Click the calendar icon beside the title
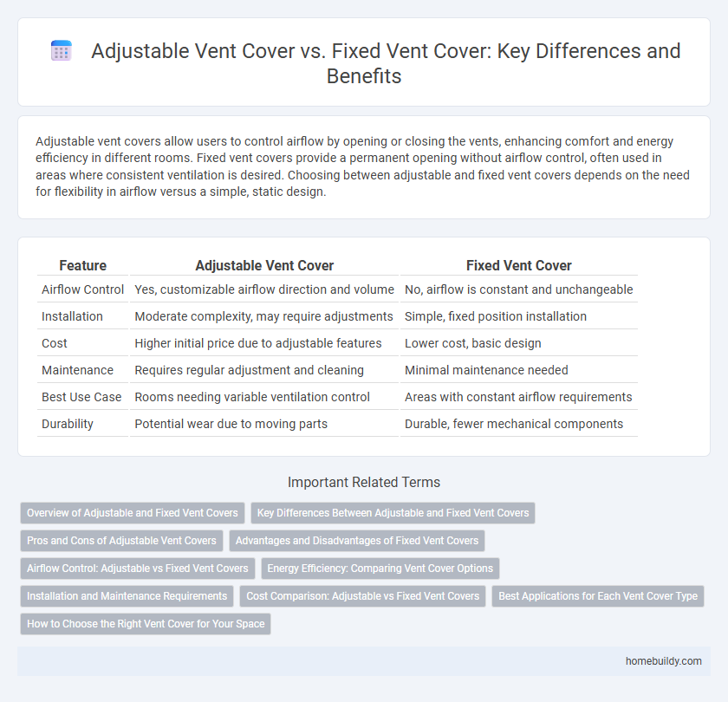This screenshot has height=702, width=728. click(x=61, y=50)
